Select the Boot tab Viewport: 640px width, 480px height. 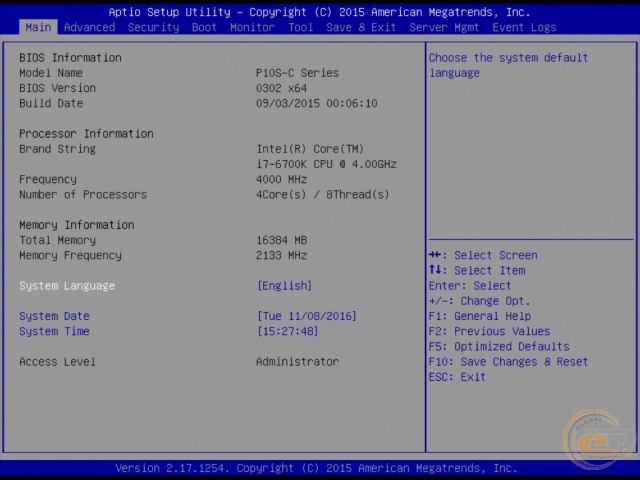204,27
